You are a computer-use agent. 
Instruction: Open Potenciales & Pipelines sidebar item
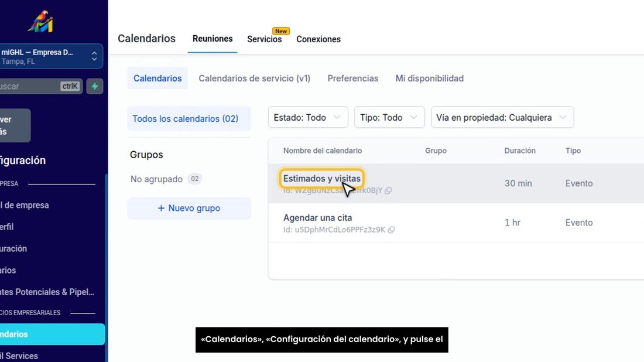pos(47,292)
